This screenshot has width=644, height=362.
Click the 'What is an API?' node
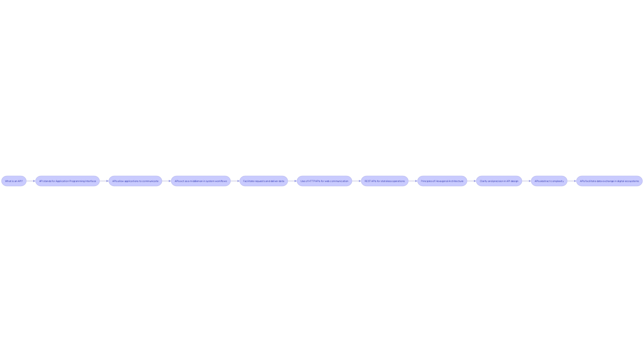point(14,181)
